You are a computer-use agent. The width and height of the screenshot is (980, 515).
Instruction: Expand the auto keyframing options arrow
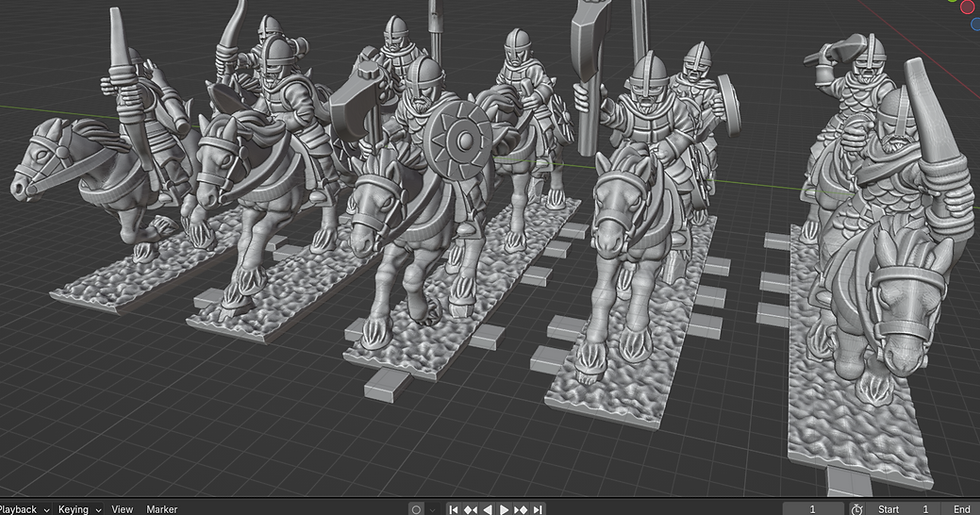[x=432, y=509]
